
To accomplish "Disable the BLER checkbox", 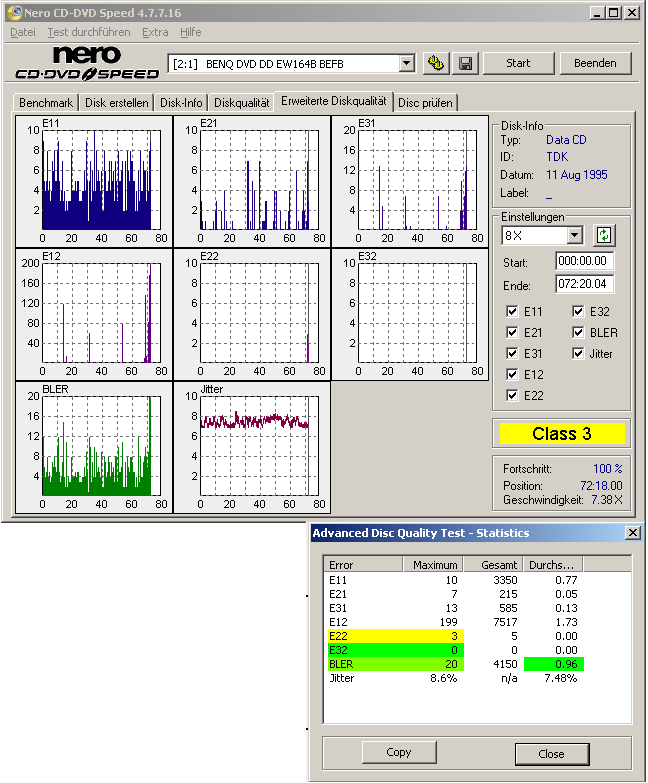I will tap(578, 332).
